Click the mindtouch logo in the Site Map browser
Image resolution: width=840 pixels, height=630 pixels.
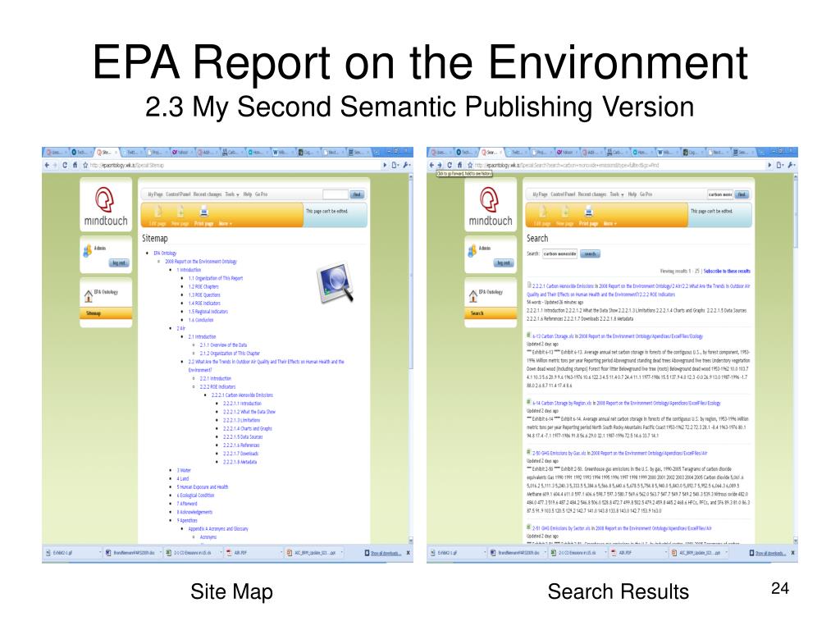[106, 206]
